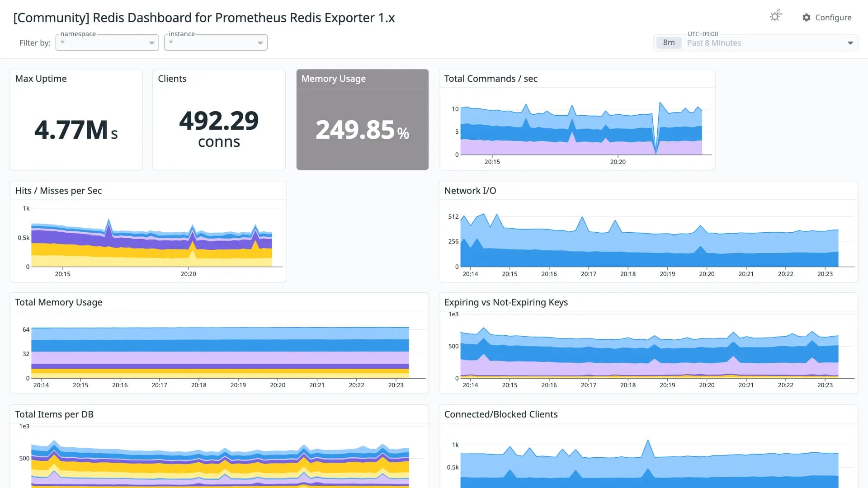Click the Total Items per DB title
Screen dimensions: 868x488
pos(54,414)
